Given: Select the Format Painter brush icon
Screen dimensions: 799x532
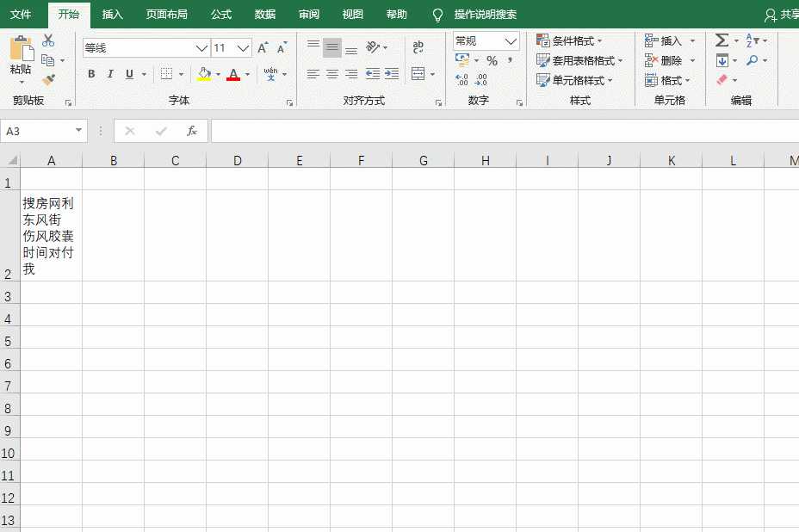Looking at the screenshot, I should pos(49,80).
